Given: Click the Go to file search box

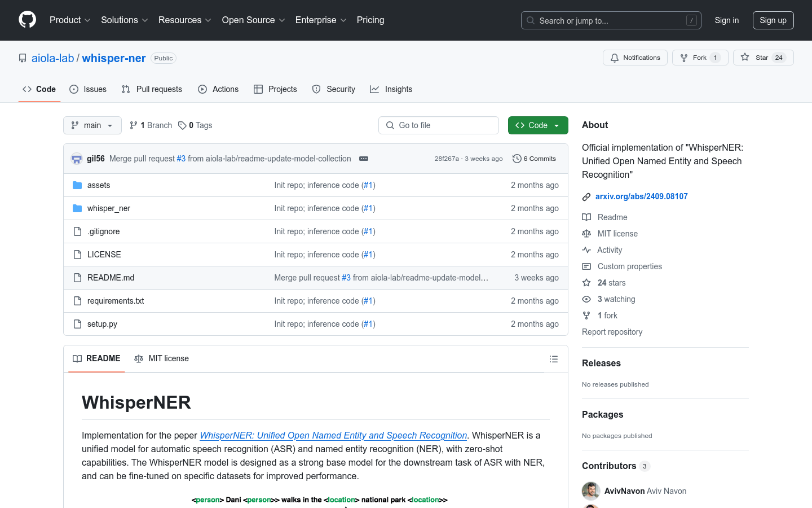Looking at the screenshot, I should (x=439, y=125).
